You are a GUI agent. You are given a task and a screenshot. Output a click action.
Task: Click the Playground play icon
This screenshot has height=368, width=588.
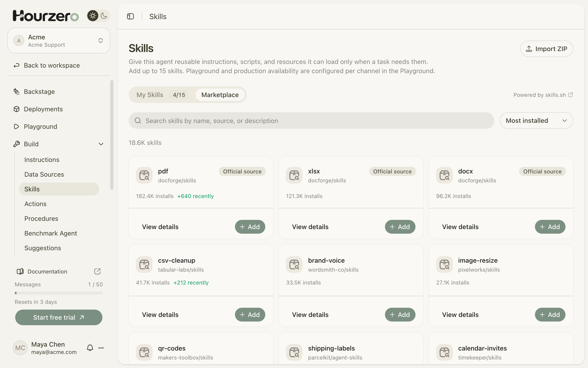[17, 126]
